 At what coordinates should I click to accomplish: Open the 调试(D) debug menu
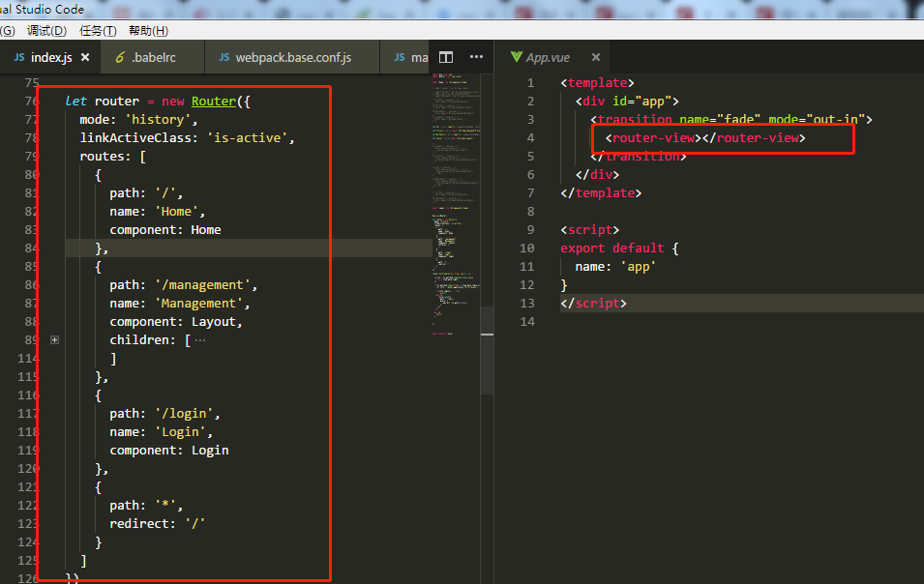[x=46, y=31]
